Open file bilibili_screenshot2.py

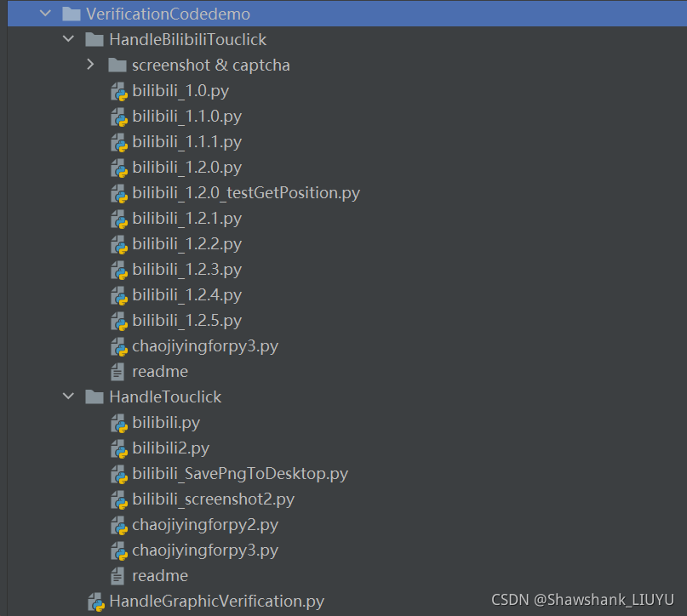[x=214, y=499]
